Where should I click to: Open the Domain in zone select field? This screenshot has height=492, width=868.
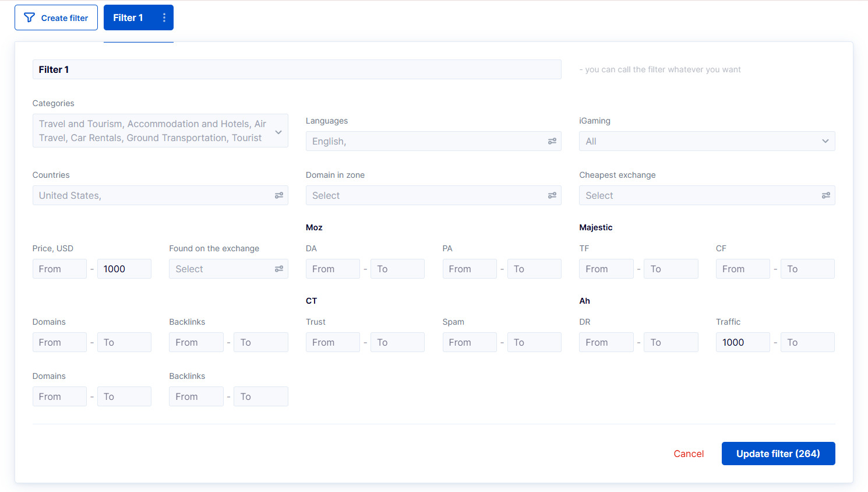click(x=424, y=195)
